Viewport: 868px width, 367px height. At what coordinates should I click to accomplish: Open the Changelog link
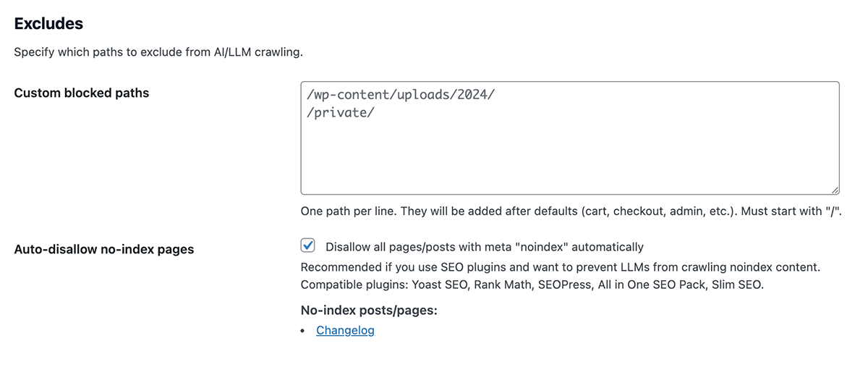(x=345, y=330)
